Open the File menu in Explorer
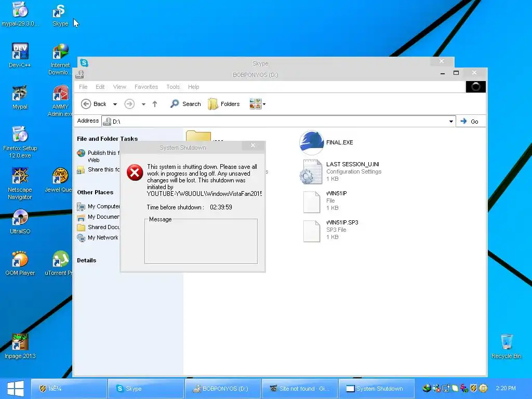The image size is (532, 399). [x=83, y=87]
